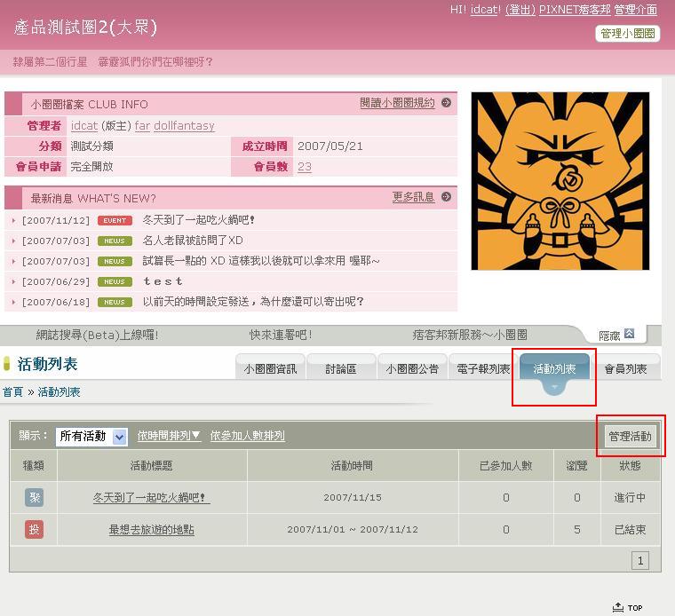Click the banner 網誌搜尋(Beta)上線囉!
This screenshot has height=616, width=675.
[98, 335]
